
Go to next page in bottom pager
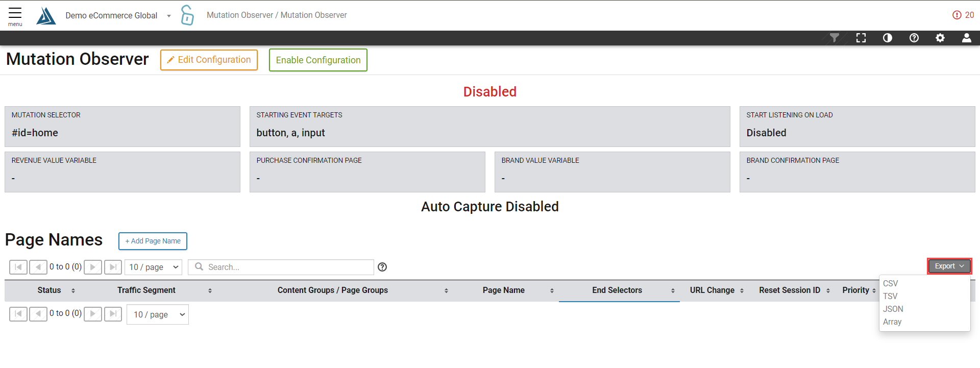(x=92, y=313)
